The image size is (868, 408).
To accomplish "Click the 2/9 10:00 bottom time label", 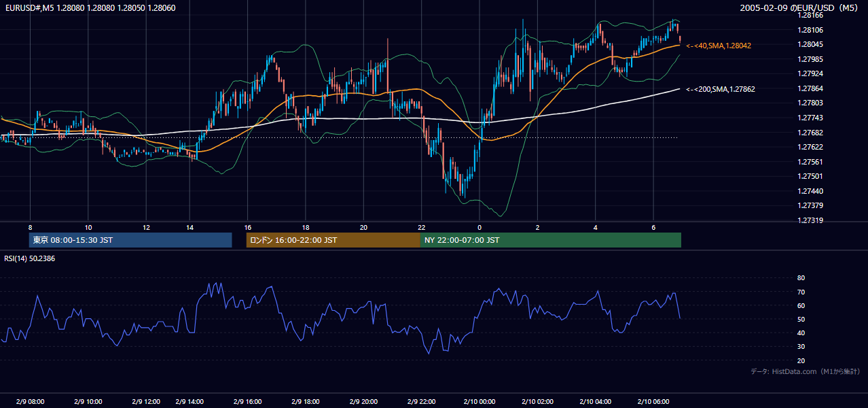I will point(88,402).
